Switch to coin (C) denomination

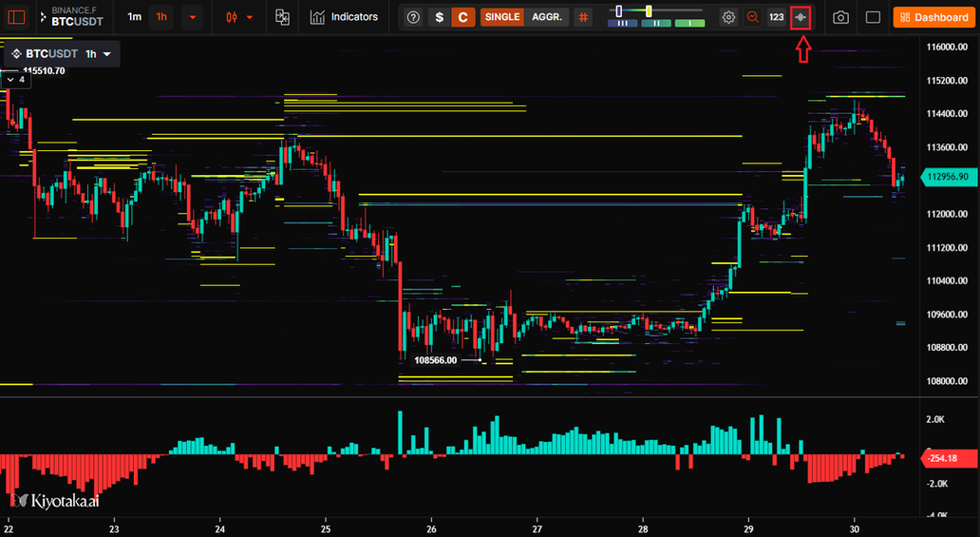click(462, 17)
